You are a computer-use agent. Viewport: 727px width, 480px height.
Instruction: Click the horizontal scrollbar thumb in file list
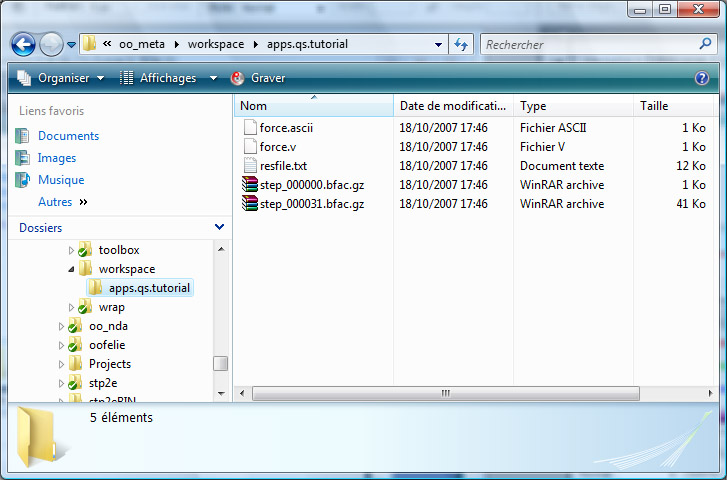point(446,393)
